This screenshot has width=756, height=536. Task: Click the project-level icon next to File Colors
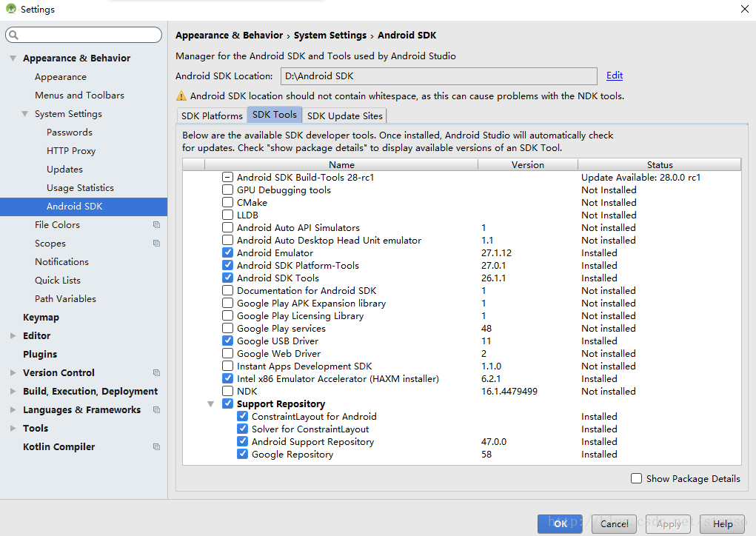click(x=157, y=224)
